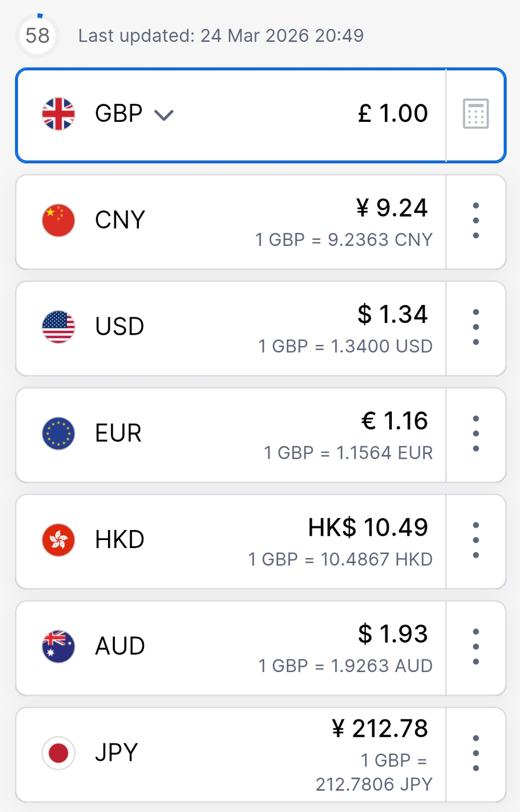This screenshot has width=520, height=812.
Task: Open the calculator icon in GBP row
Action: [x=475, y=114]
